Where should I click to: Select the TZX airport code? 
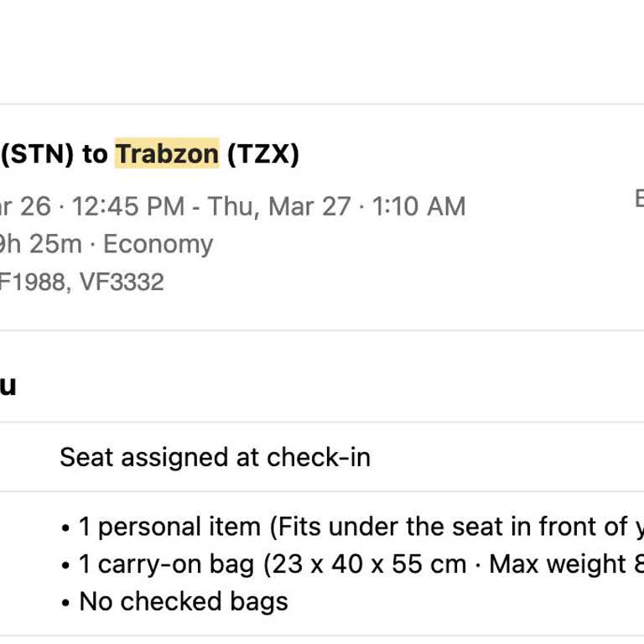point(262,154)
